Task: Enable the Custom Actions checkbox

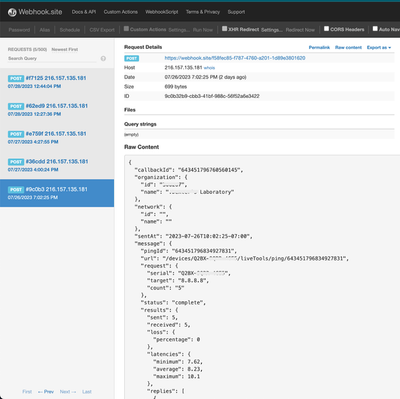Action: click(x=126, y=29)
